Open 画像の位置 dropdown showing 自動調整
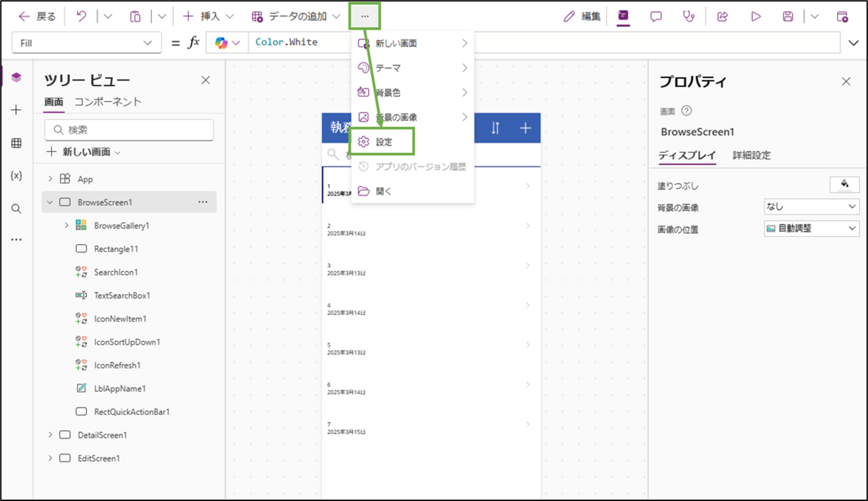The height and width of the screenshot is (501, 868). [x=812, y=228]
